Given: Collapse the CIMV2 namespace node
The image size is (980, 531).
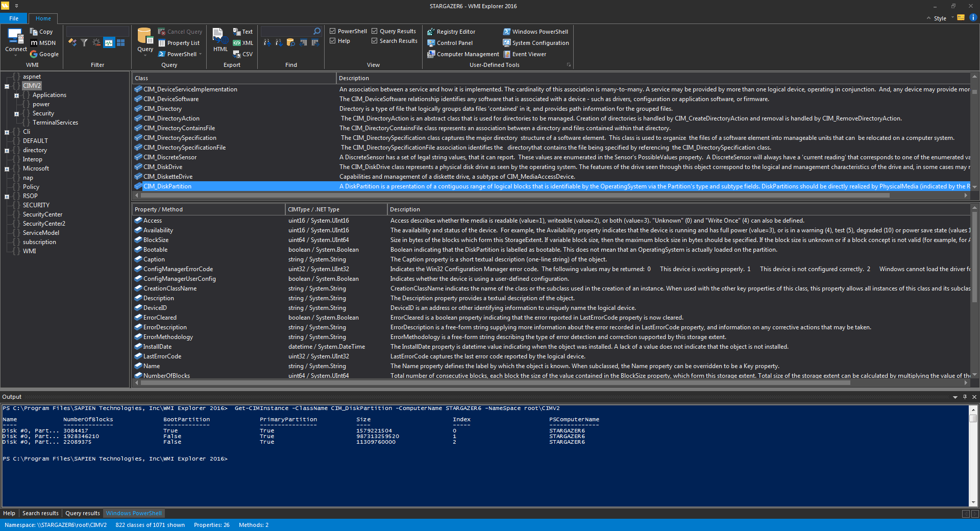Looking at the screenshot, I should (7, 85).
